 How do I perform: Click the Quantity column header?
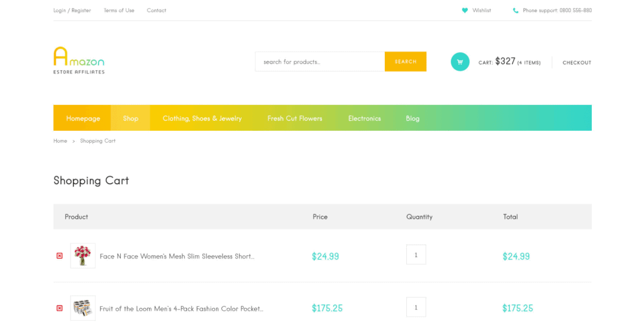[419, 216]
